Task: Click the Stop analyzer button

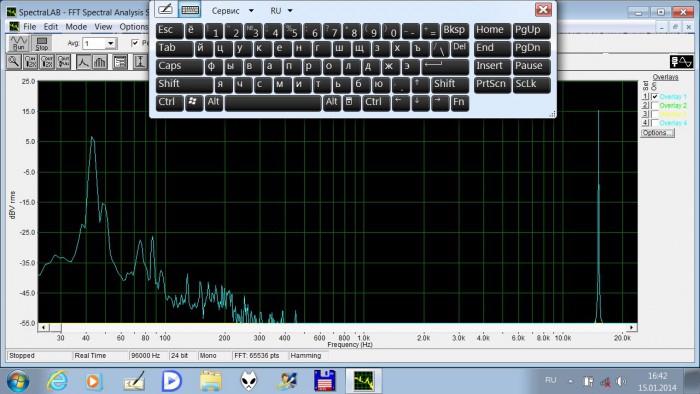Action: 42,43
